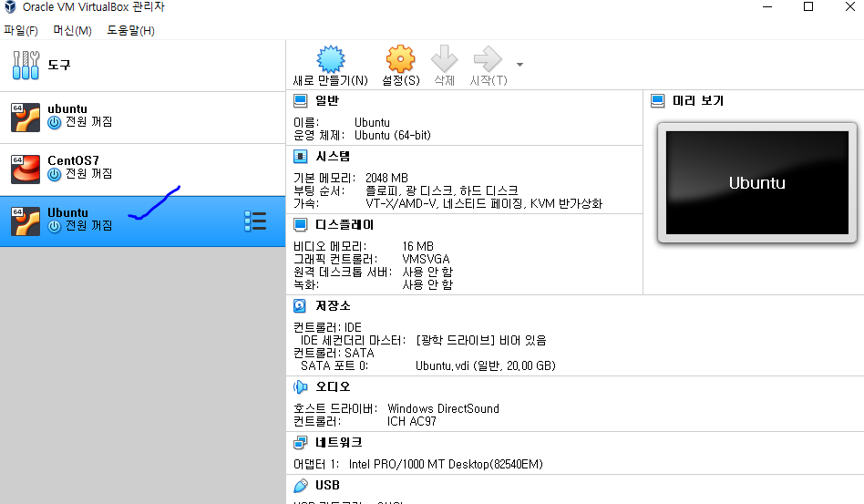
Task: Maximize the VirtualBox manager window
Action: (x=808, y=6)
